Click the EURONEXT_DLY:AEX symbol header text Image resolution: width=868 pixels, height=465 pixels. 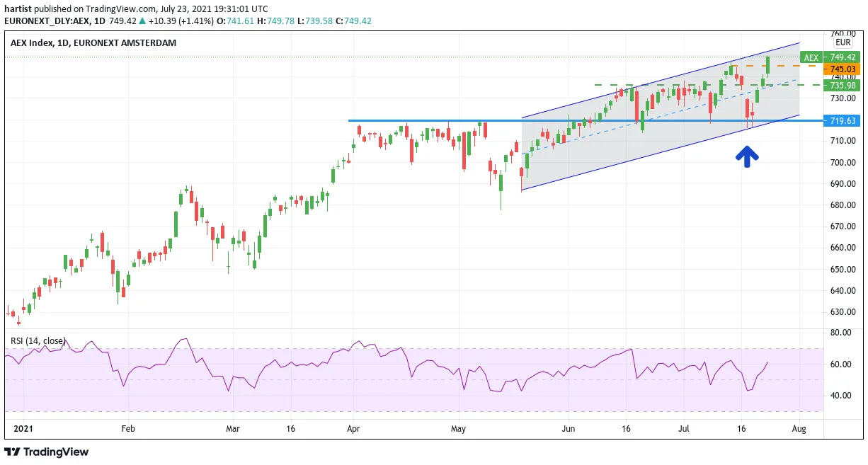click(54, 21)
